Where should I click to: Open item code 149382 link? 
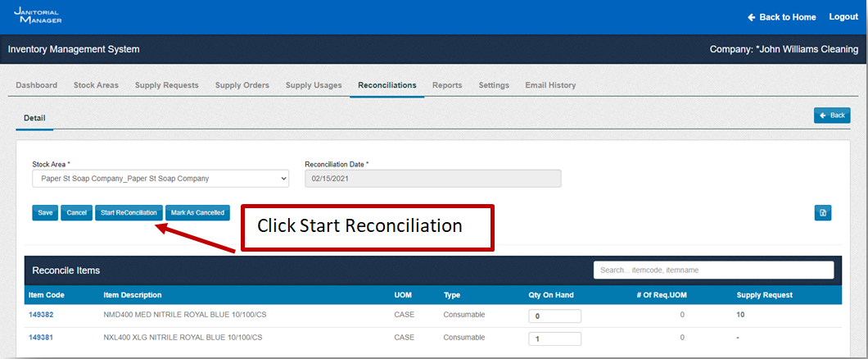pyautogui.click(x=41, y=315)
